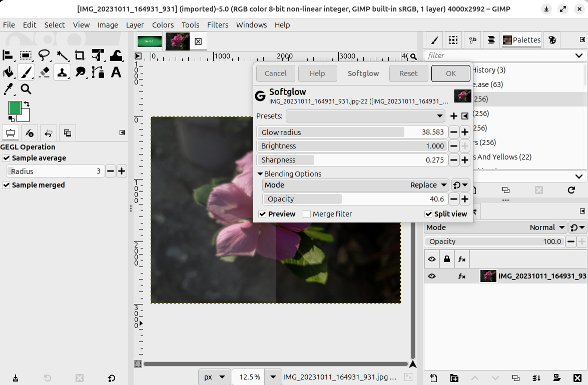Choose the Text tool
The image size is (588, 385).
pos(116,72)
